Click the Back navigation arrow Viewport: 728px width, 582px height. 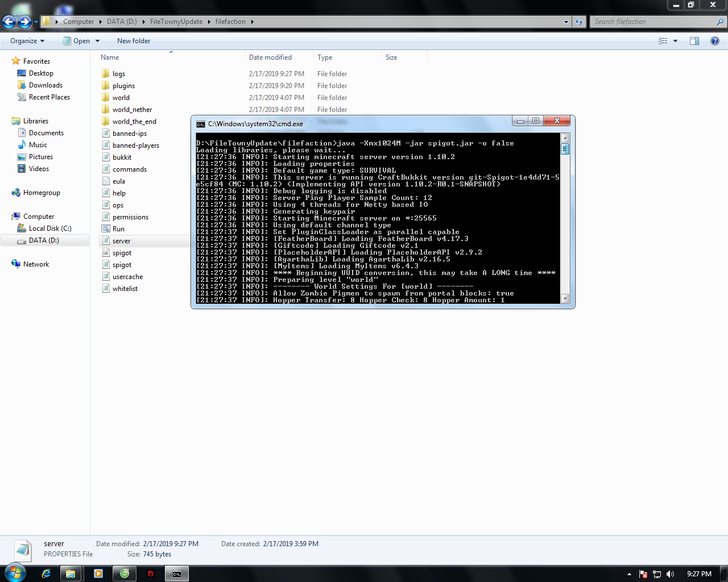click(9, 22)
